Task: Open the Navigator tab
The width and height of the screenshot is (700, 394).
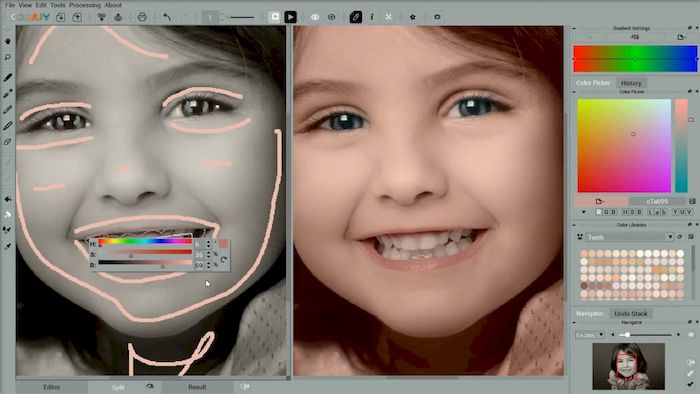Action: 589,314
